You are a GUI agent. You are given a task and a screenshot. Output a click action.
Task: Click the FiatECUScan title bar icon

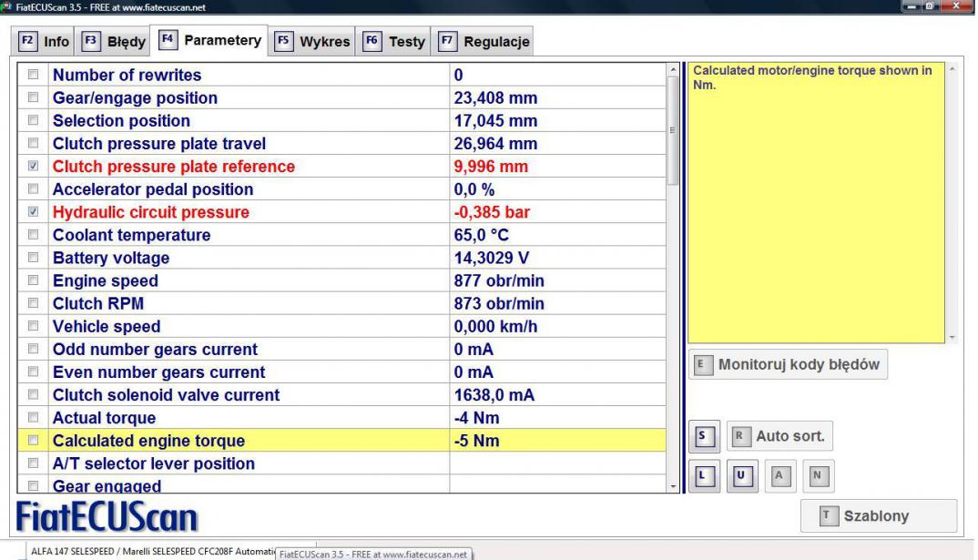7,7
